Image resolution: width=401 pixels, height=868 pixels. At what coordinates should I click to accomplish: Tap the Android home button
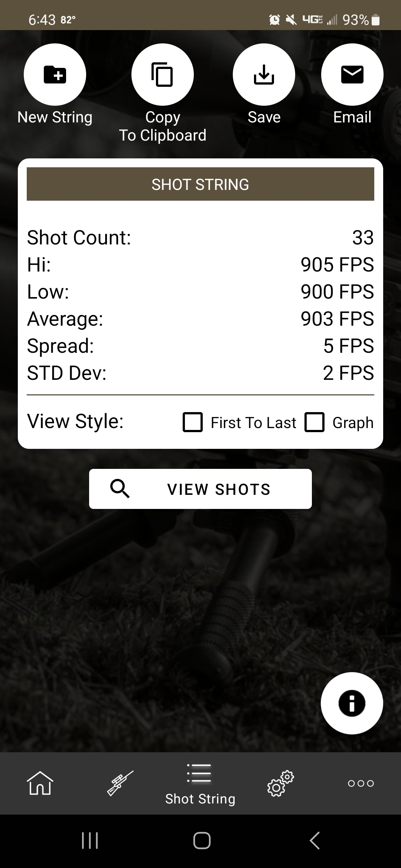[202, 841]
